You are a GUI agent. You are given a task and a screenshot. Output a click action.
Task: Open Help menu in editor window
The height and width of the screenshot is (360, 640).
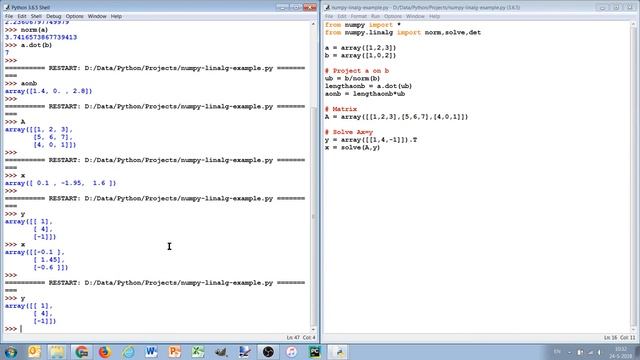(435, 16)
